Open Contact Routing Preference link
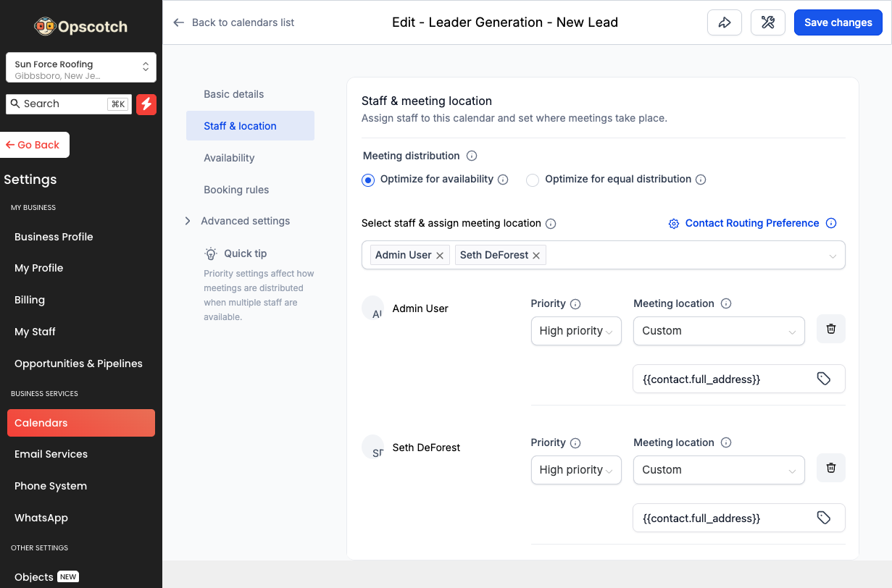892x588 pixels. pos(751,223)
